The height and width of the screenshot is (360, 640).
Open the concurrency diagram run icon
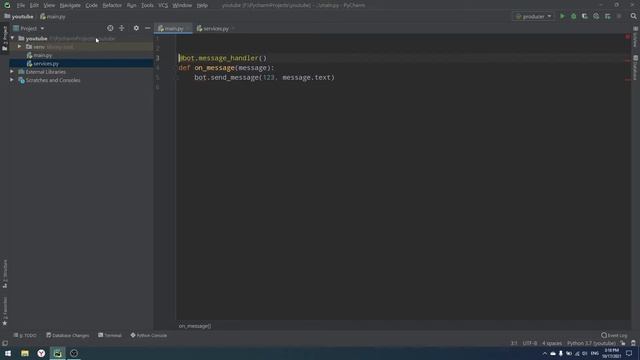coord(608,16)
